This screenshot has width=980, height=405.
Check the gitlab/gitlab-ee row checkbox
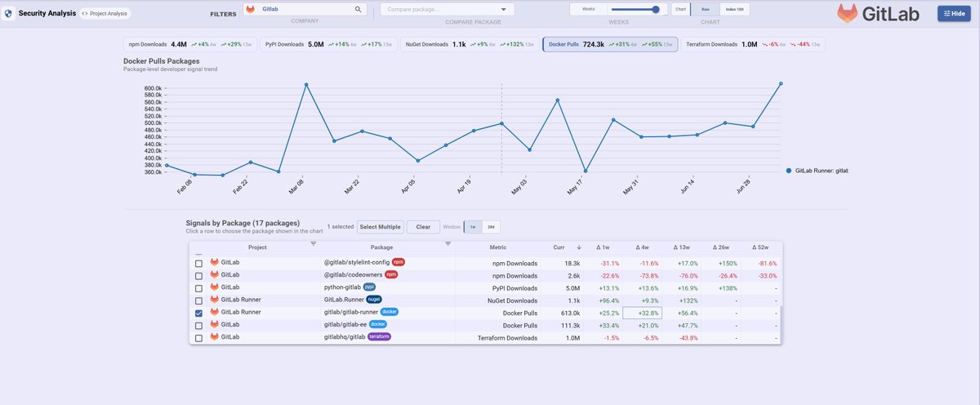[198, 324]
